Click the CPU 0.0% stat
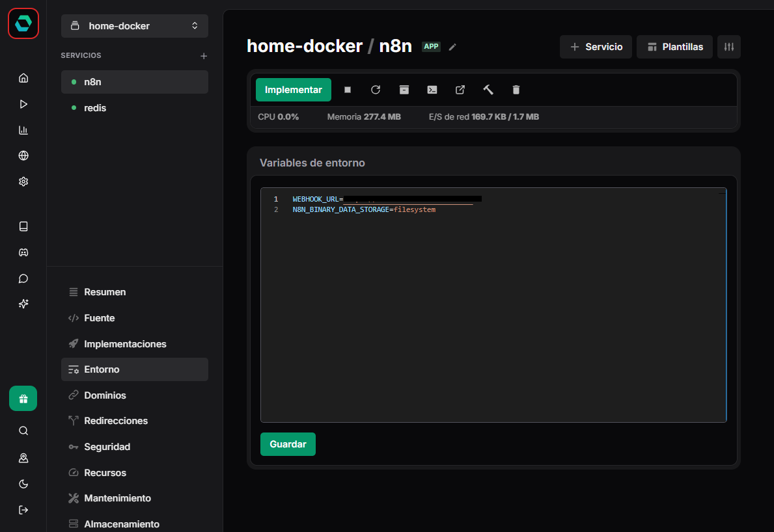 pyautogui.click(x=279, y=117)
